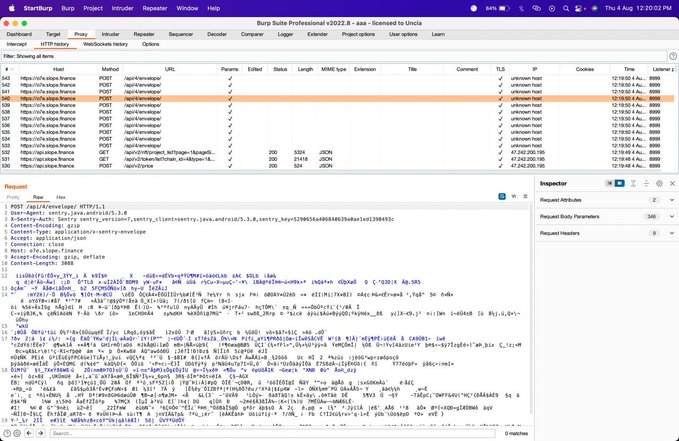Open the Filter: Showing all items bar
This screenshot has height=441, width=679.
click(333, 56)
